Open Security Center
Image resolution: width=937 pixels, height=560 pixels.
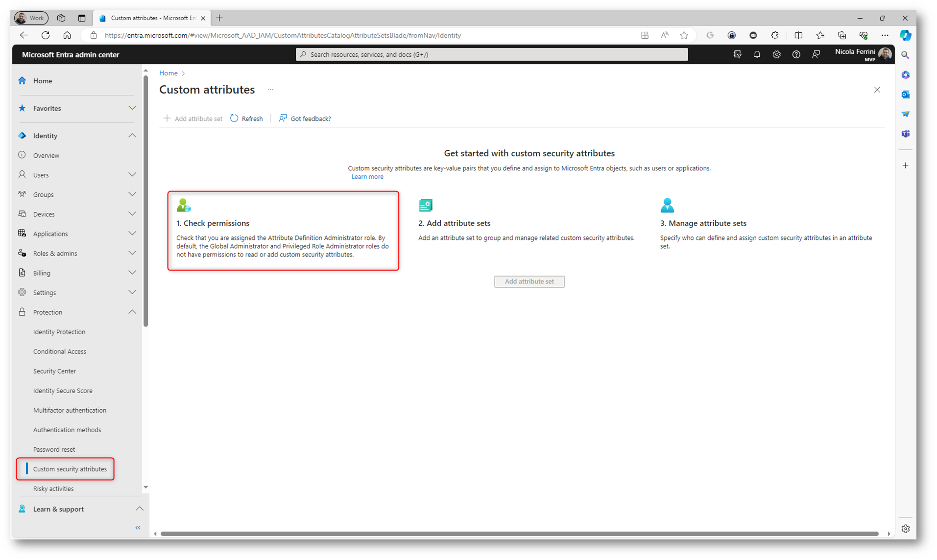pyautogui.click(x=54, y=371)
